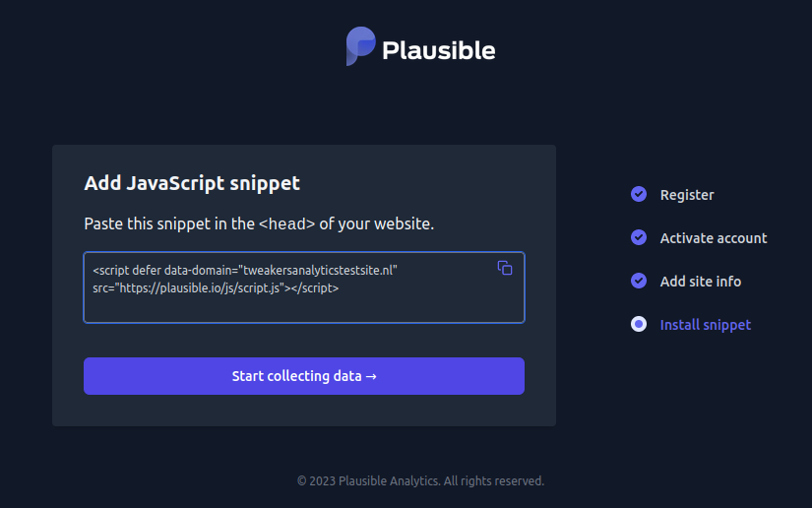The height and width of the screenshot is (508, 812).
Task: Click the script src URL line
Action: tap(216, 288)
